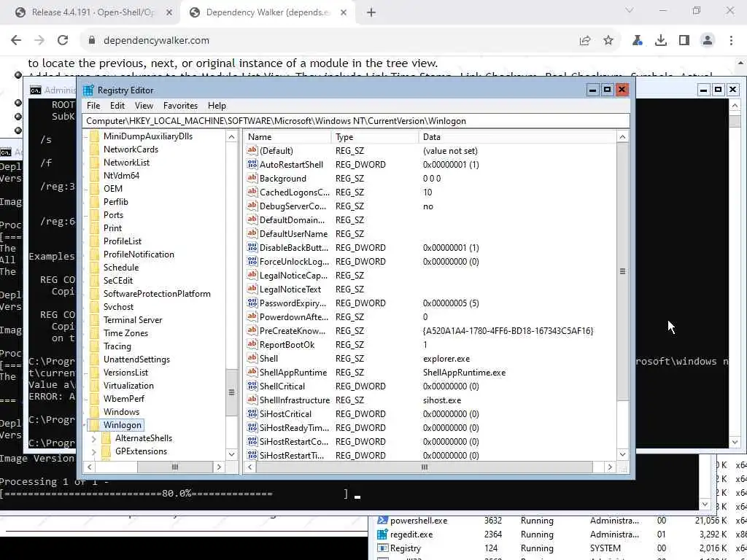Open the View menu in Registry Editor
This screenshot has width=747, height=560.
(144, 106)
